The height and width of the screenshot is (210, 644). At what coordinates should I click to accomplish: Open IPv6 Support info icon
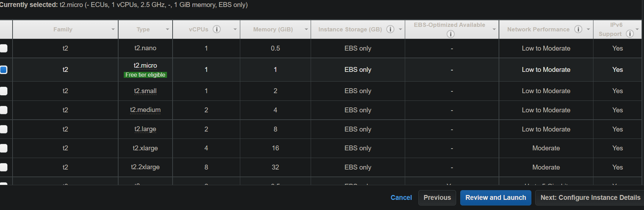[630, 34]
